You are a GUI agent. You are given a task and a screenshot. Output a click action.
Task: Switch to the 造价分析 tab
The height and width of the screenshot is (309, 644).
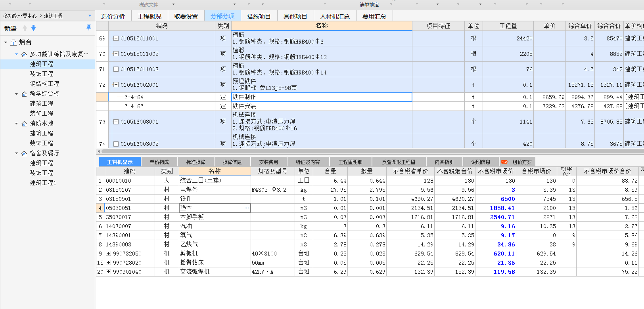click(x=113, y=16)
